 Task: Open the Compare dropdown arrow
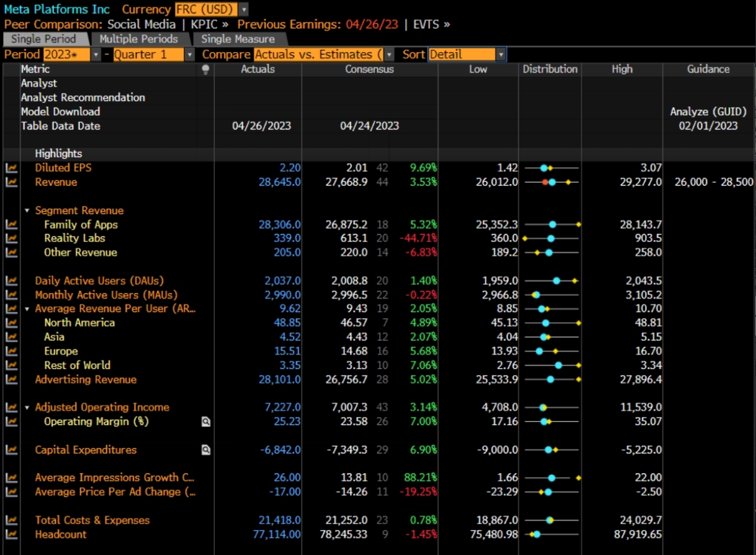click(x=389, y=54)
